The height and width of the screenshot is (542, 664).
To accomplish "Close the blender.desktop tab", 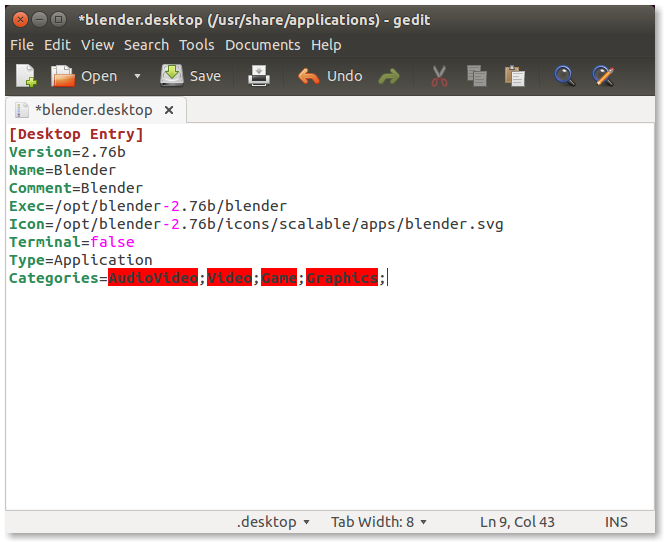I will click(169, 110).
